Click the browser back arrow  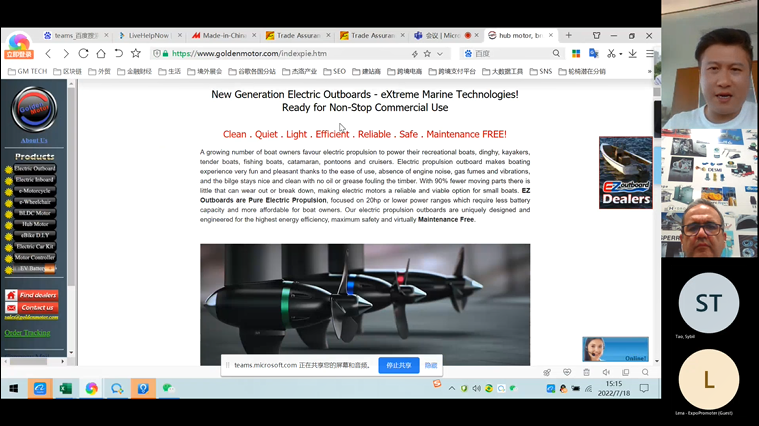click(48, 54)
